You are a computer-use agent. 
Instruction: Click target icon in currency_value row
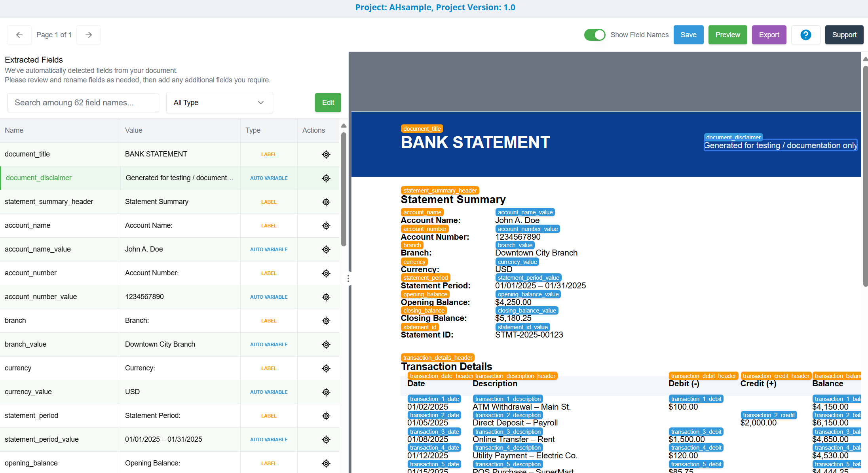pyautogui.click(x=326, y=392)
